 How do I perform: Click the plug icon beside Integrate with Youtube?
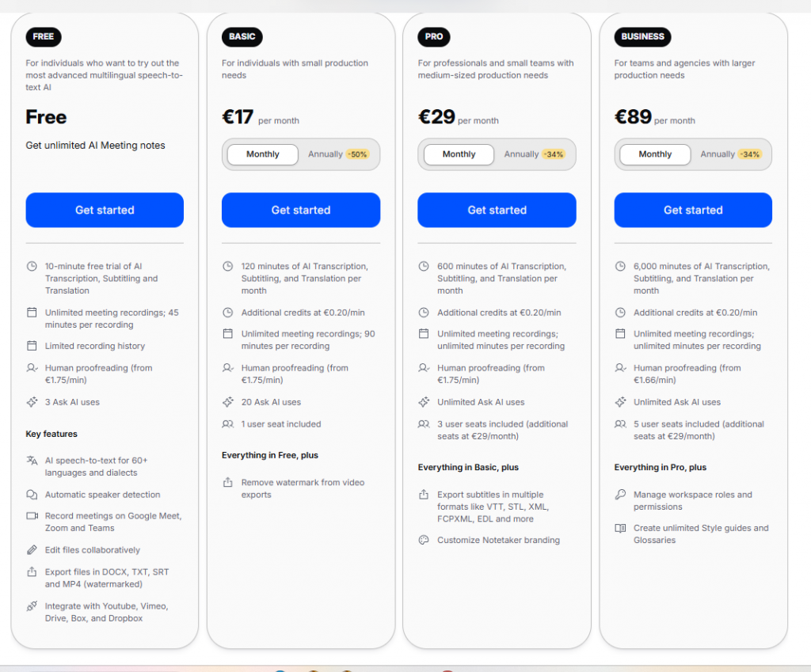pos(32,606)
